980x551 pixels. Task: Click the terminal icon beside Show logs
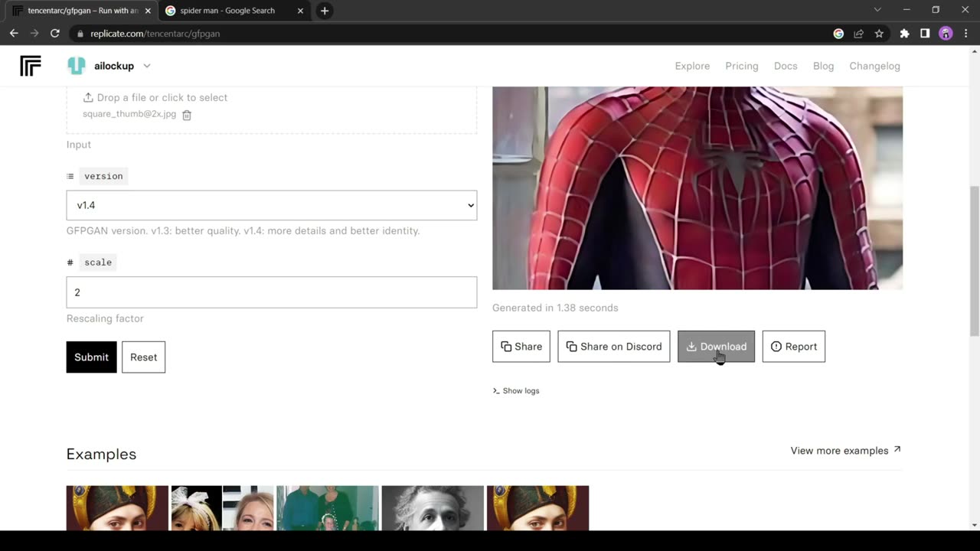(496, 391)
